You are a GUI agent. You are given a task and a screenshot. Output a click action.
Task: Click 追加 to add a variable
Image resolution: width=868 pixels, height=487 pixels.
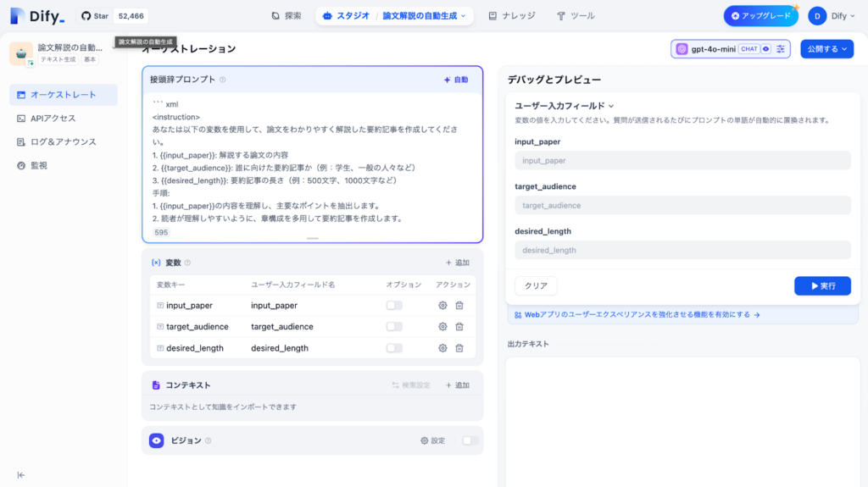point(457,263)
